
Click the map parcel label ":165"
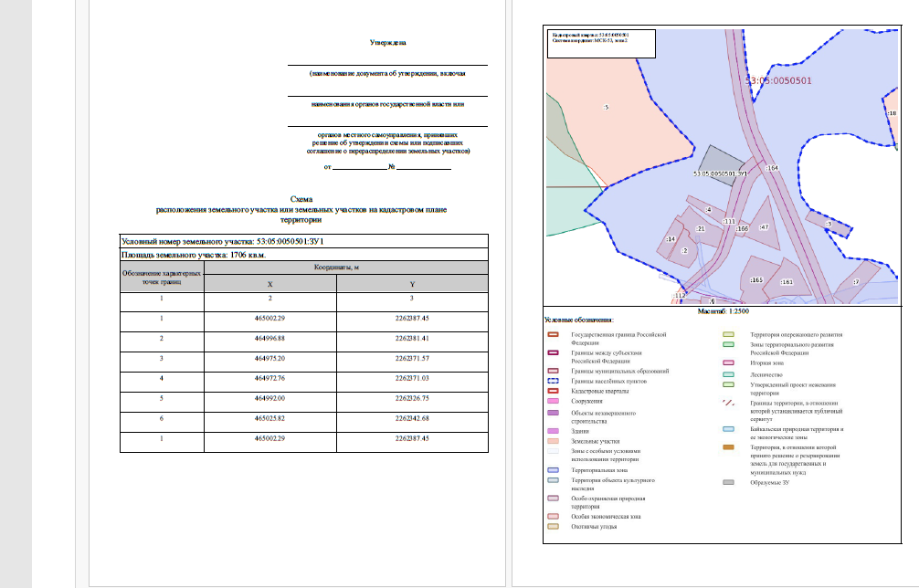pos(756,280)
